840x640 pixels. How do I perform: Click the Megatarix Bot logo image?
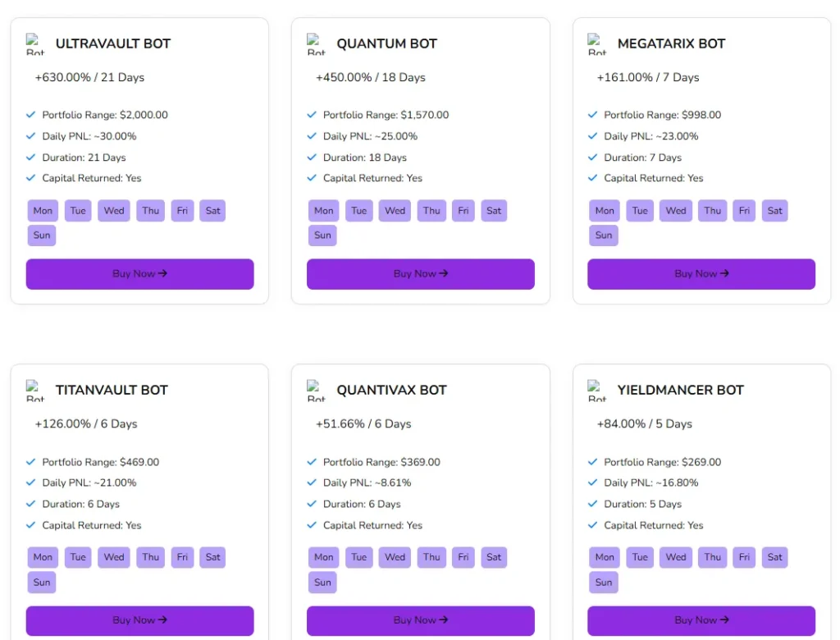597,44
